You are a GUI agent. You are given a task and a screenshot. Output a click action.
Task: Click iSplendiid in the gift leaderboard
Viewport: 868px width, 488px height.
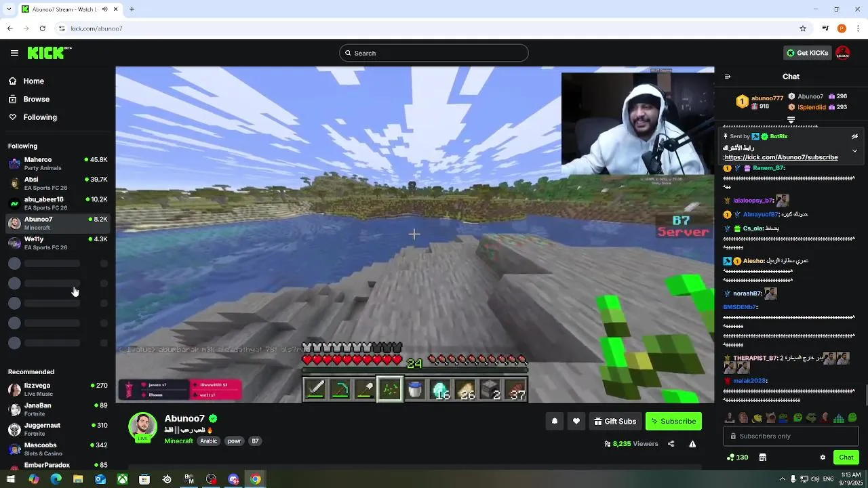(812, 107)
